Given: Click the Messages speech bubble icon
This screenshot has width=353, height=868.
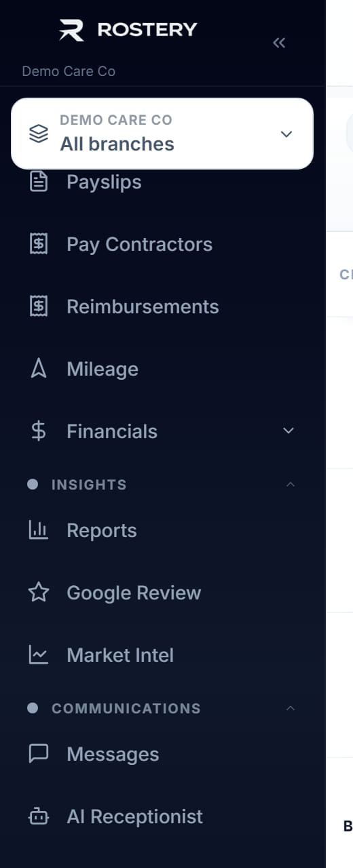Looking at the screenshot, I should 39,754.
